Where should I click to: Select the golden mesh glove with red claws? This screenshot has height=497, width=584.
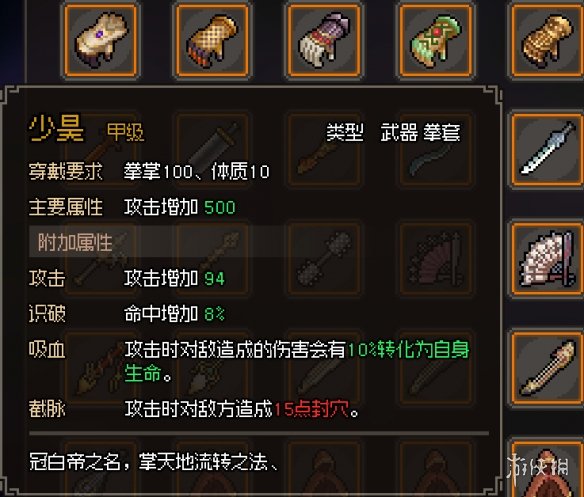point(212,40)
